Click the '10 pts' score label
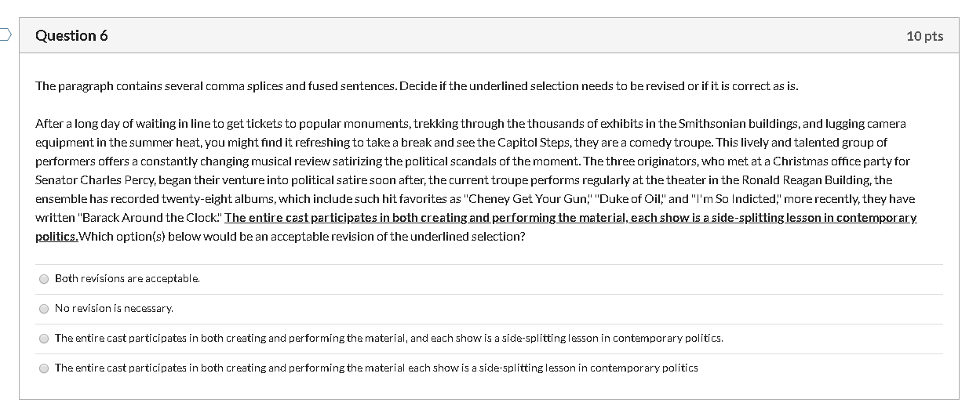The width and height of the screenshot is (980, 406). pos(924,36)
